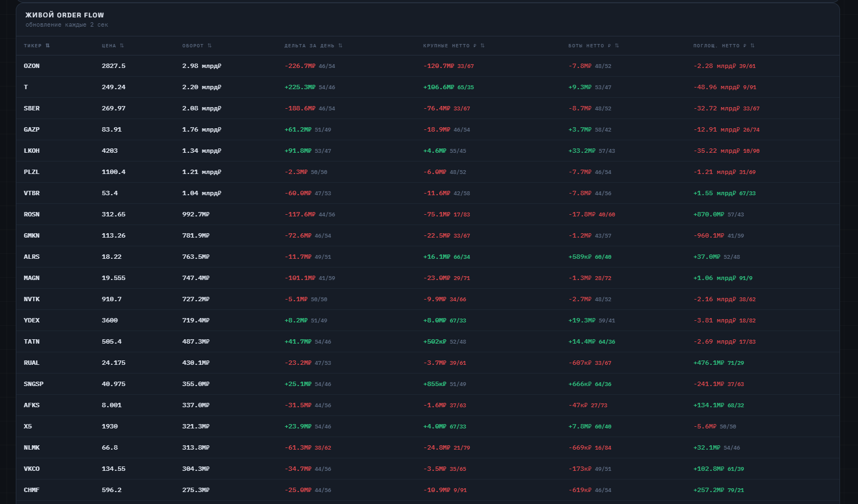This screenshot has width=858, height=504.
Task: Click MAGN daily delta -101.1М₽
Action: click(300, 278)
